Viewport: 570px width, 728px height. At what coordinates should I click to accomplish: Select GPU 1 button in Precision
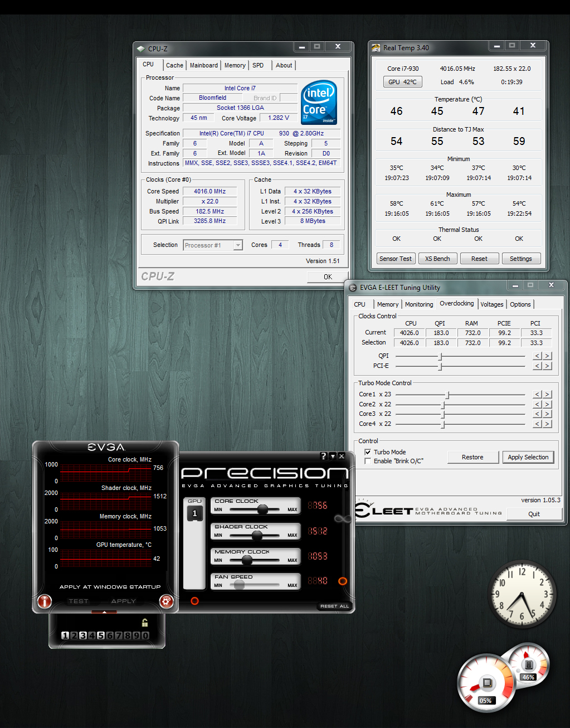pos(194,513)
